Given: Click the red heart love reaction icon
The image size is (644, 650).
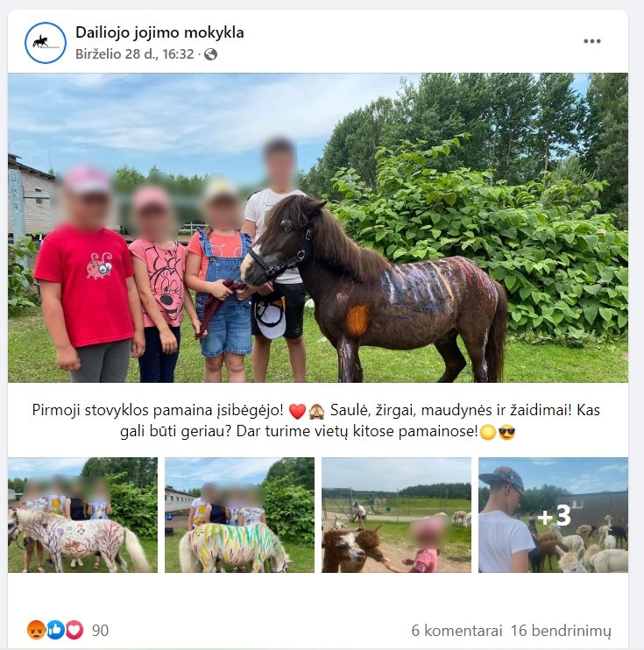Looking at the screenshot, I should (x=74, y=630).
